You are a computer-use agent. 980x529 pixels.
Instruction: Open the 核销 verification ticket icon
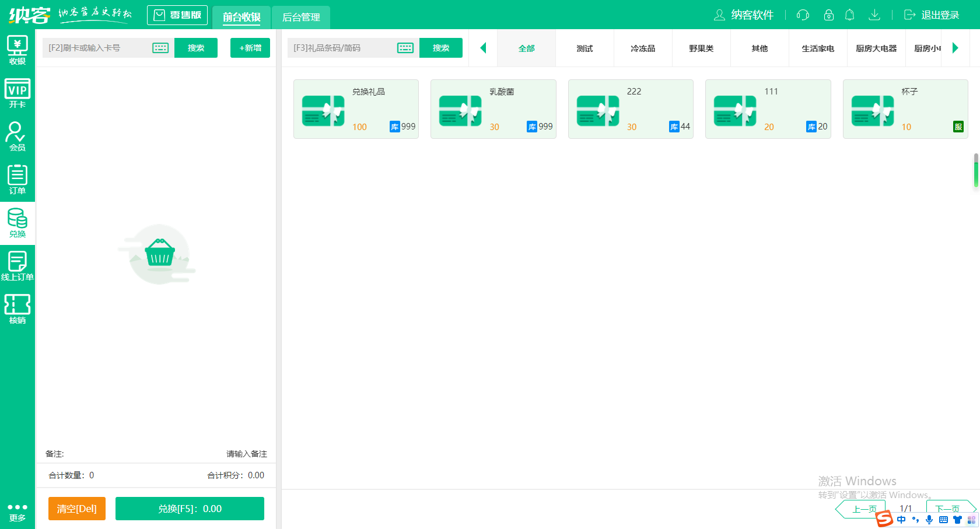click(x=17, y=309)
